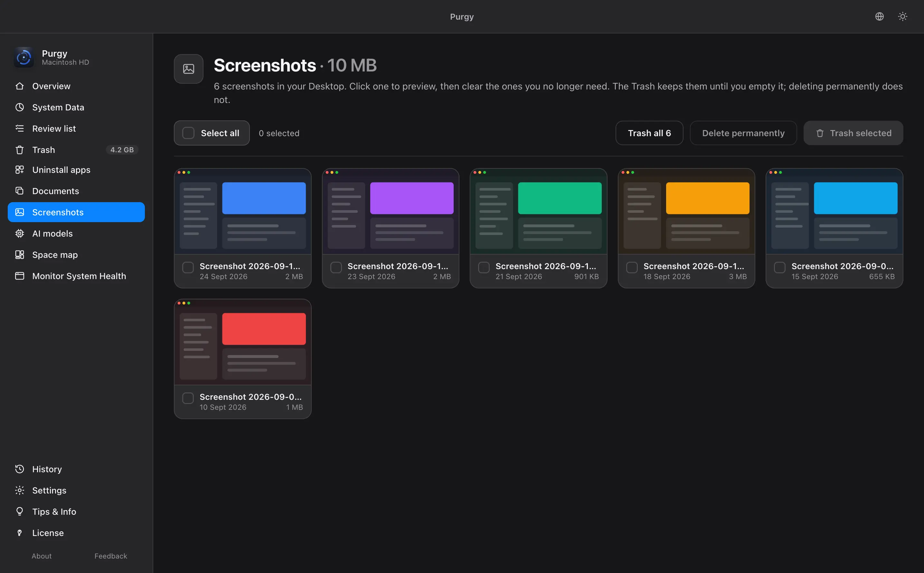Open the About link
The image size is (924, 573).
pyautogui.click(x=42, y=556)
